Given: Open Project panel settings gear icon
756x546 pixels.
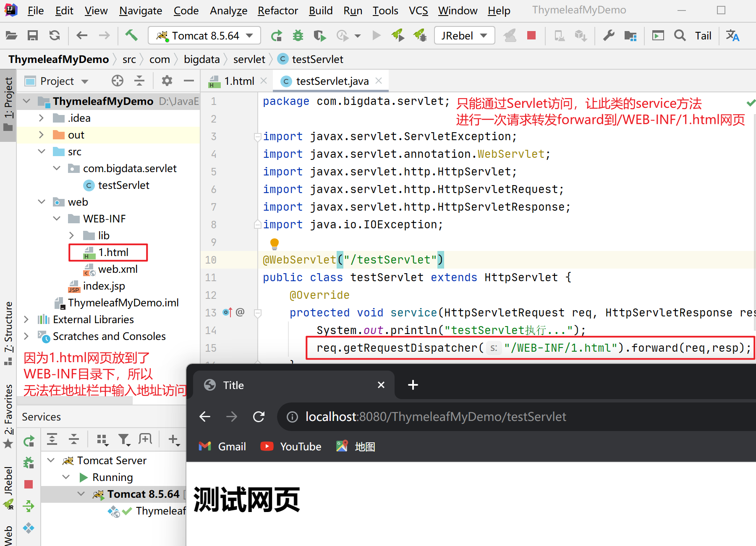Looking at the screenshot, I should pyautogui.click(x=167, y=81).
